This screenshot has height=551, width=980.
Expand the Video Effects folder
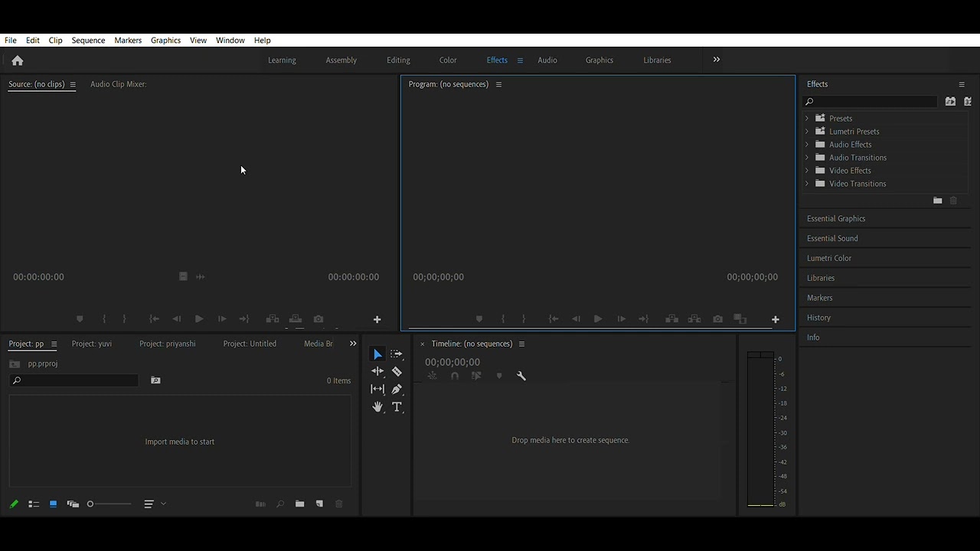(x=806, y=171)
